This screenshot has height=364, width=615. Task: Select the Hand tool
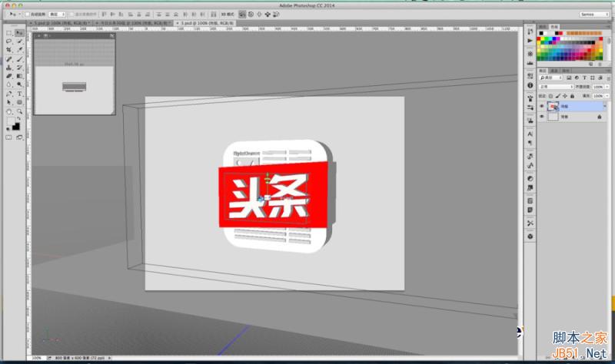click(9, 111)
